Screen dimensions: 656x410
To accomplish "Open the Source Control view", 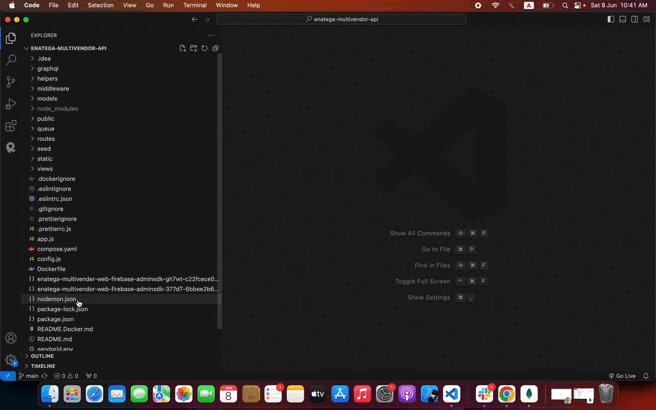I will [x=11, y=82].
